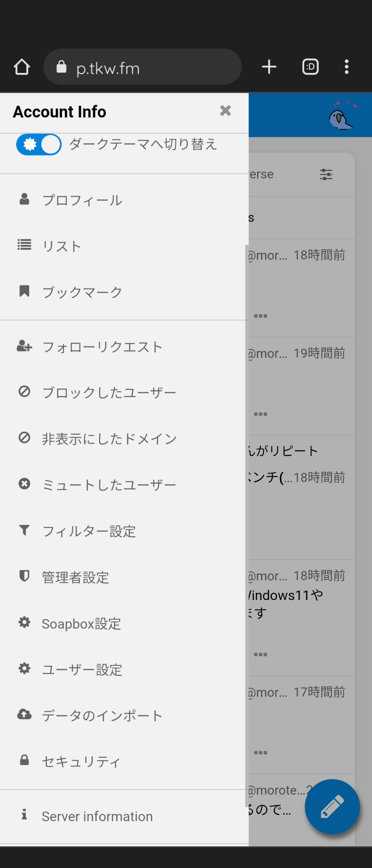Open 非表示にしたドメイン hidden domains
The image size is (372, 868).
click(109, 439)
